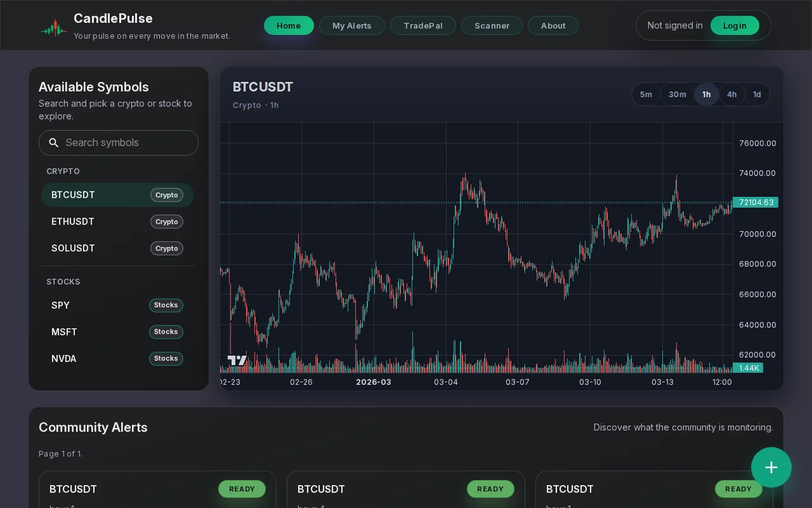Click the plus floating action button
Viewport: 812px width, 508px height.
771,467
